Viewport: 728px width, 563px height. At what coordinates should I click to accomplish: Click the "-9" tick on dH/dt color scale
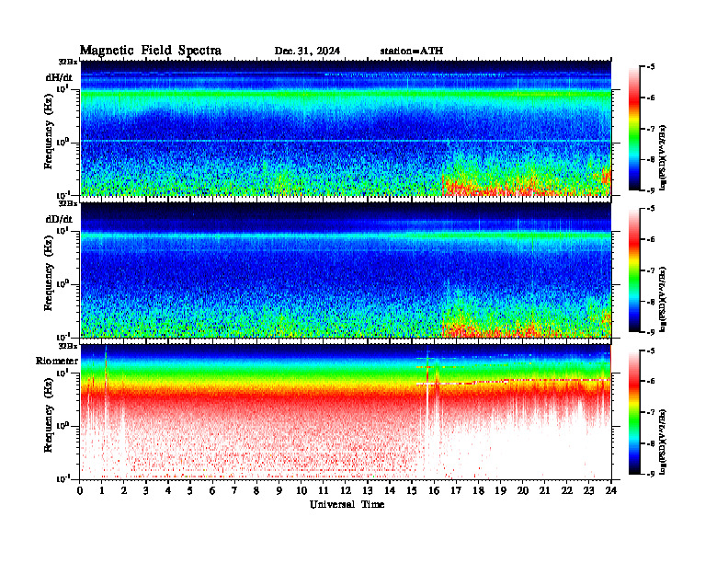click(651, 190)
